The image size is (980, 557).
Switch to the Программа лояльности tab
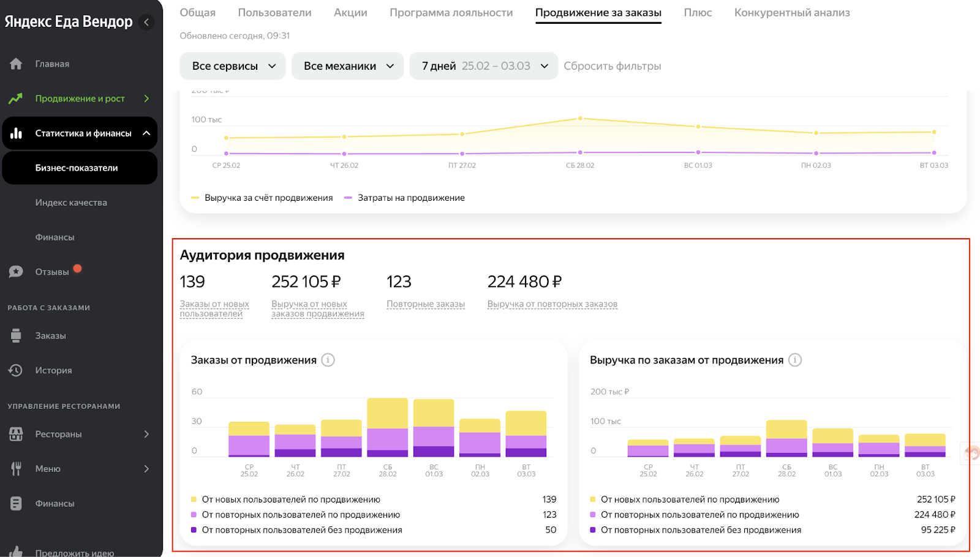(451, 13)
